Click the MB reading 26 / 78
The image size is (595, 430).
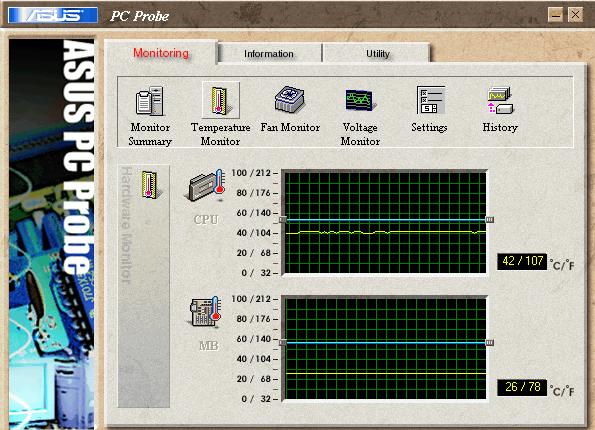(x=522, y=387)
